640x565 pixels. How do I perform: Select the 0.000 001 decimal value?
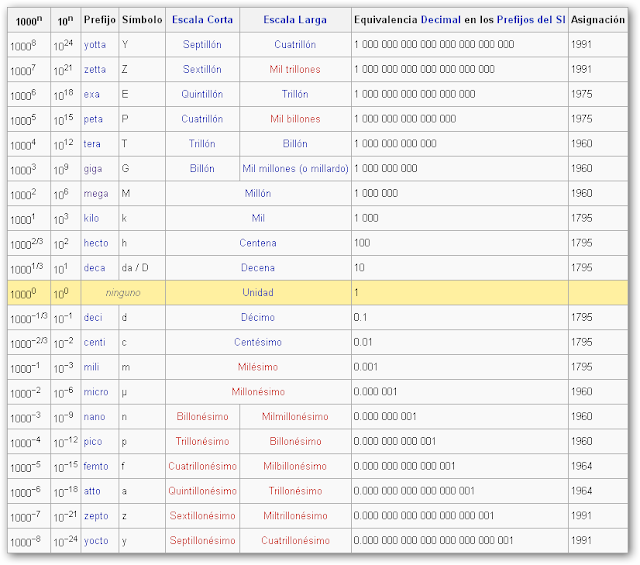375,392
